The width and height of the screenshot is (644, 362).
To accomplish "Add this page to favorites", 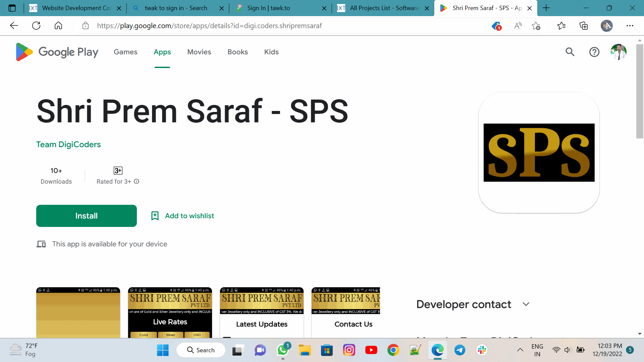I will tap(536, 26).
